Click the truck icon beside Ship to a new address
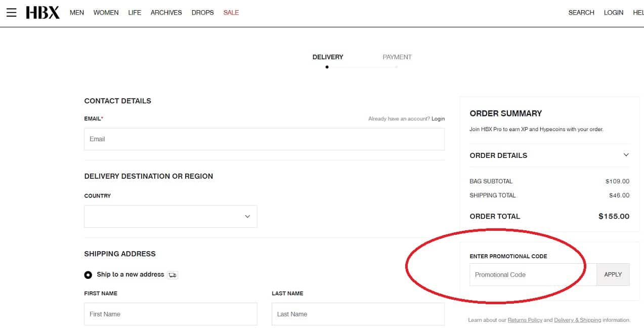The height and width of the screenshot is (330, 644). coord(172,274)
